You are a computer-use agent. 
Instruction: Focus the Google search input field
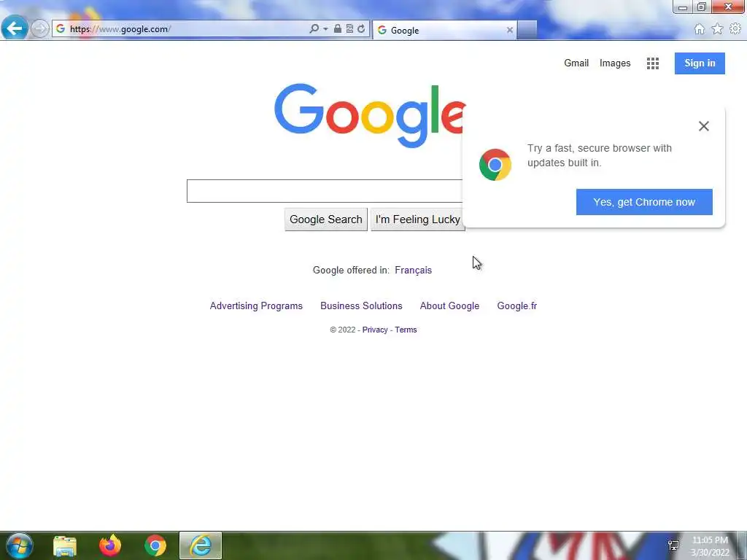[x=325, y=191]
